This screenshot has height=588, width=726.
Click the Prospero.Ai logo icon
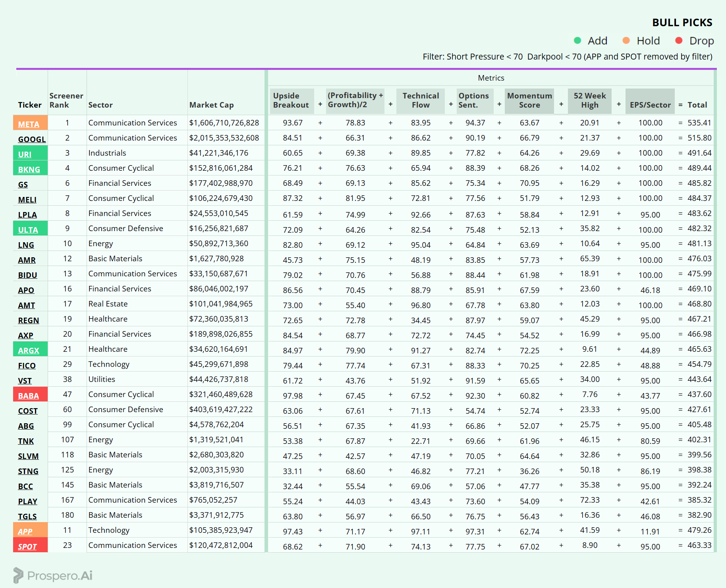[x=18, y=575]
